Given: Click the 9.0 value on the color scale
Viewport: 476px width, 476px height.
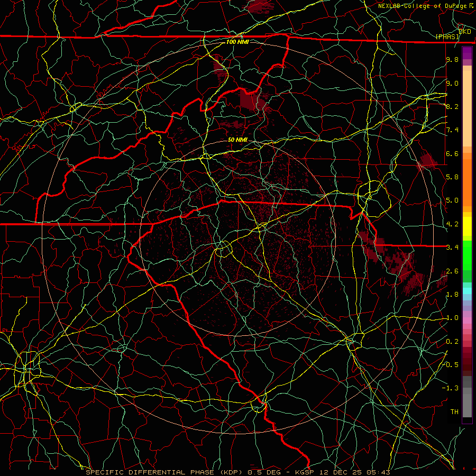Looking at the screenshot, I should (x=452, y=83).
